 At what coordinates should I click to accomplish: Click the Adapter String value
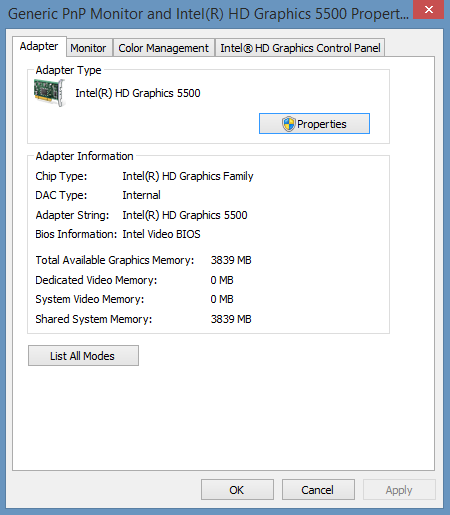coord(185,215)
